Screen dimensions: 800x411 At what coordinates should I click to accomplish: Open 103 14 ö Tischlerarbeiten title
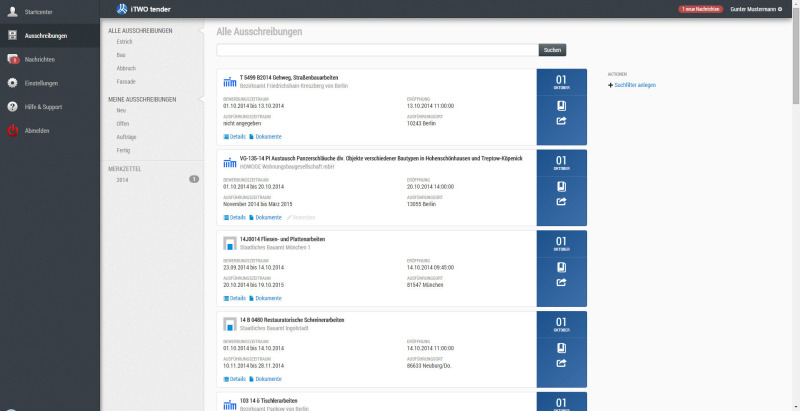[268, 401]
